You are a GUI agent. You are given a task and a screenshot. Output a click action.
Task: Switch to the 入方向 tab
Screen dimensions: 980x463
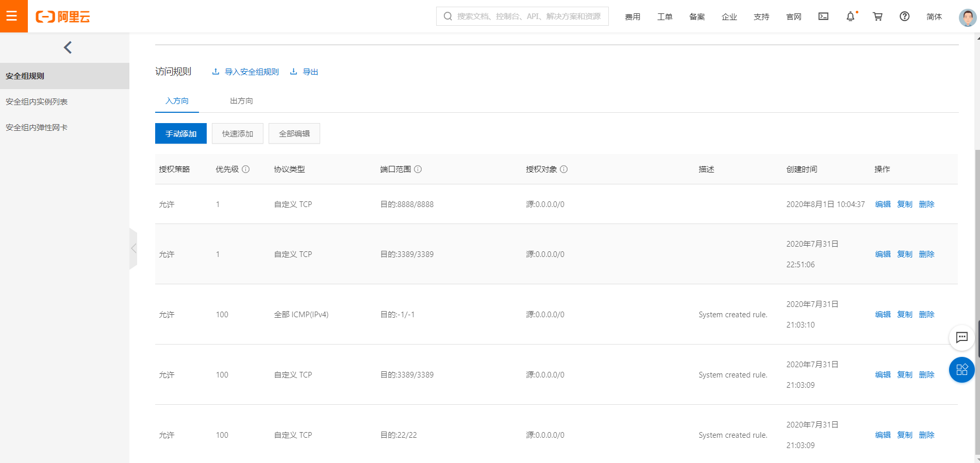(x=177, y=101)
